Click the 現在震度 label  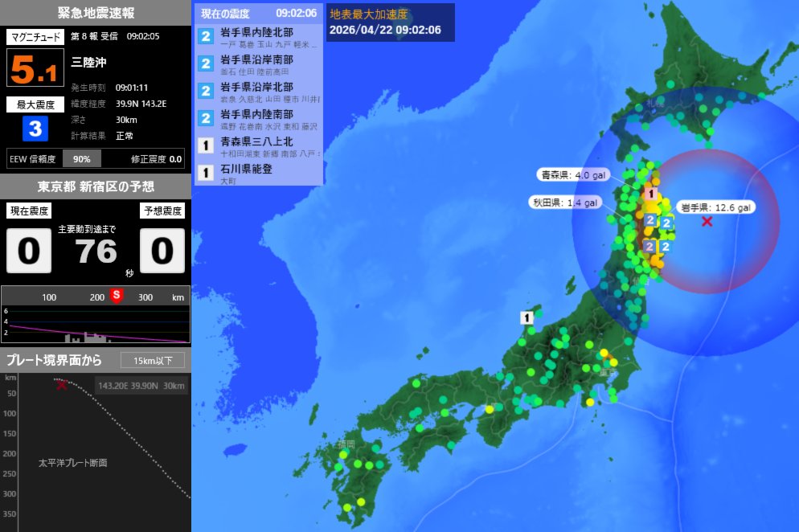[29, 211]
